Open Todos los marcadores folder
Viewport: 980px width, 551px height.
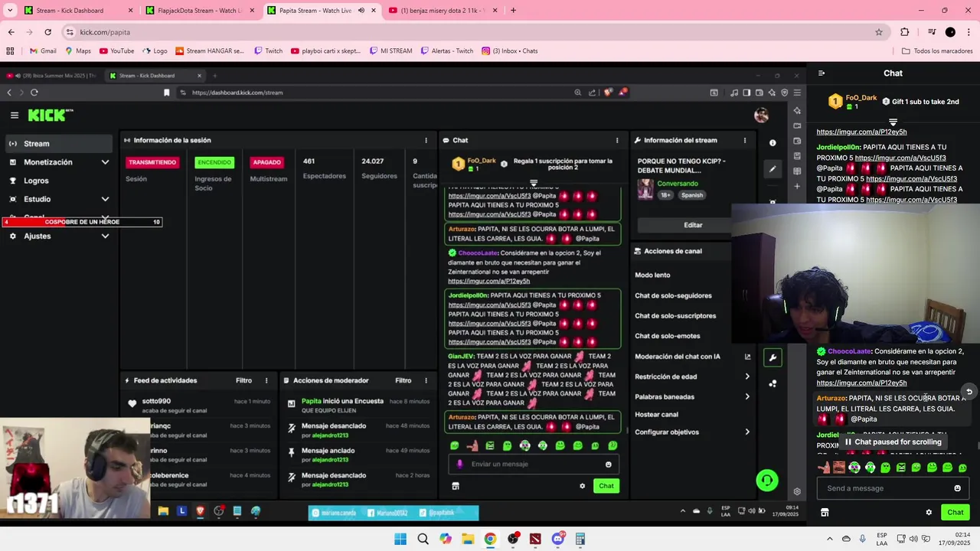937,51
